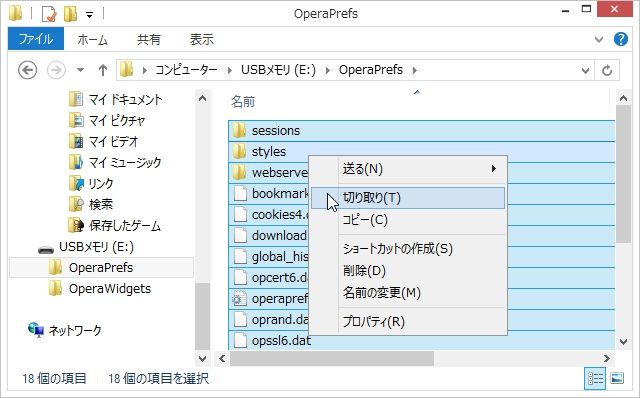Click the file list vertical scrollbar thumb
Image resolution: width=640 pixels, height=398 pixels.
623,174
